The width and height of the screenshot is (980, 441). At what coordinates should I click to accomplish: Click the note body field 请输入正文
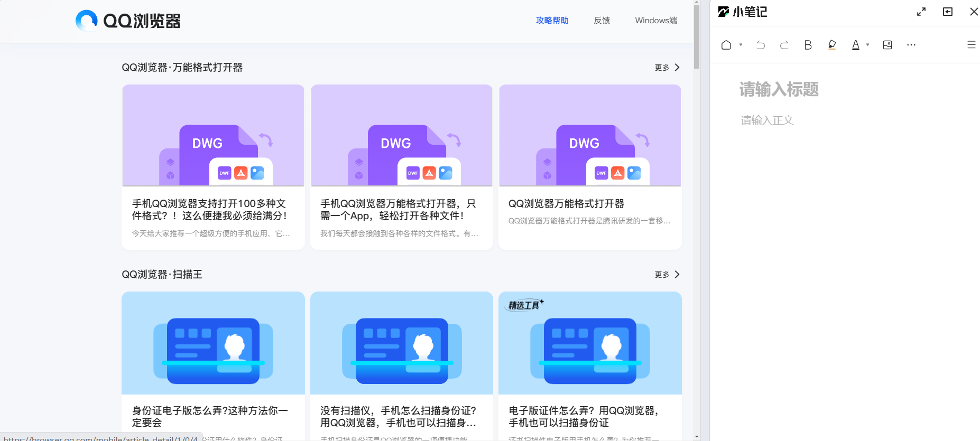[x=767, y=120]
